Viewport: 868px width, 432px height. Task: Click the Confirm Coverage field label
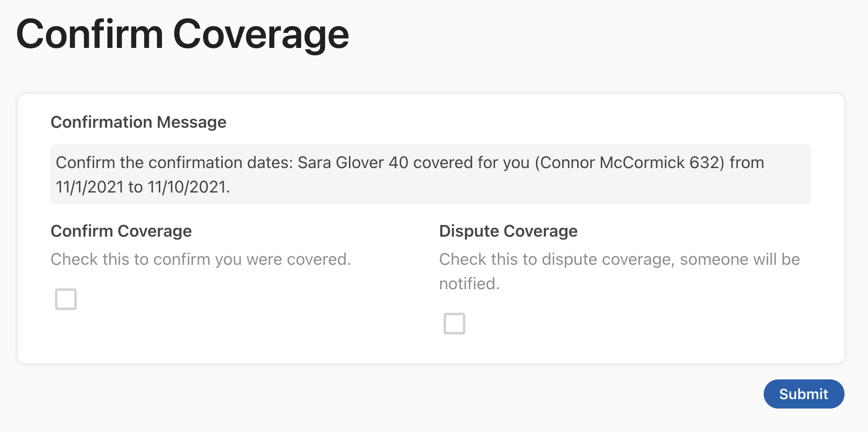click(x=121, y=231)
